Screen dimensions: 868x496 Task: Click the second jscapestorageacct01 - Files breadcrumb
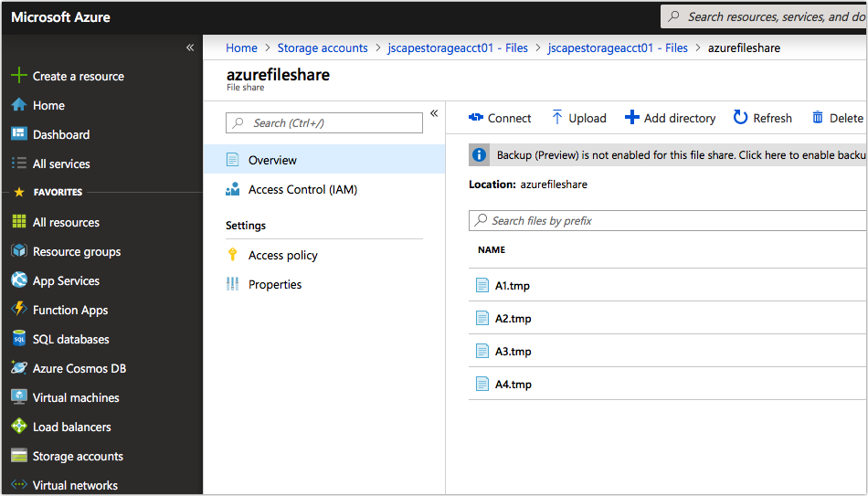tap(618, 48)
